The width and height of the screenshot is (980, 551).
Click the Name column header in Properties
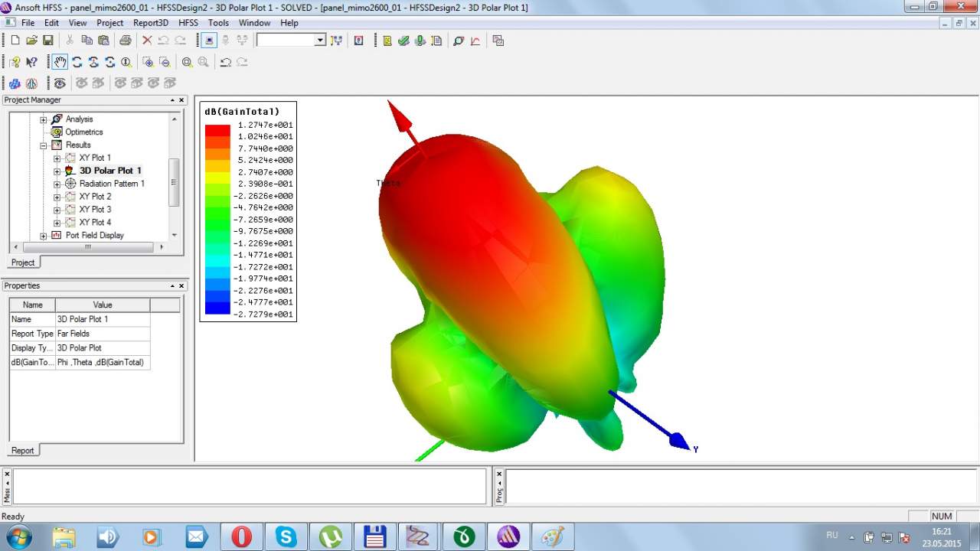tap(32, 305)
